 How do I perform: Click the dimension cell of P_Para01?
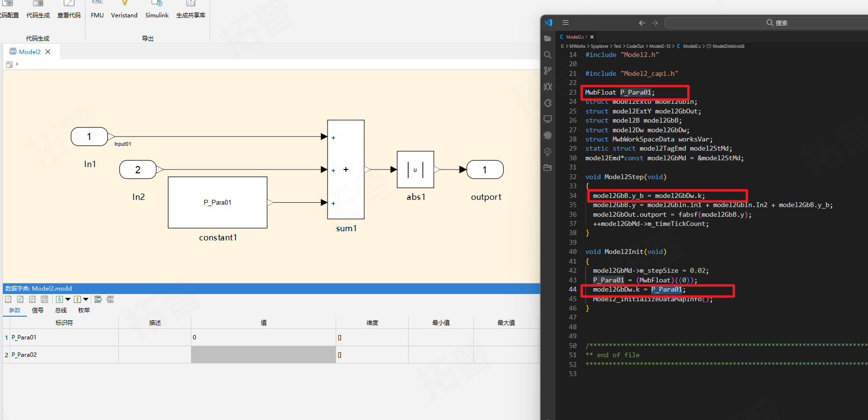(372, 337)
